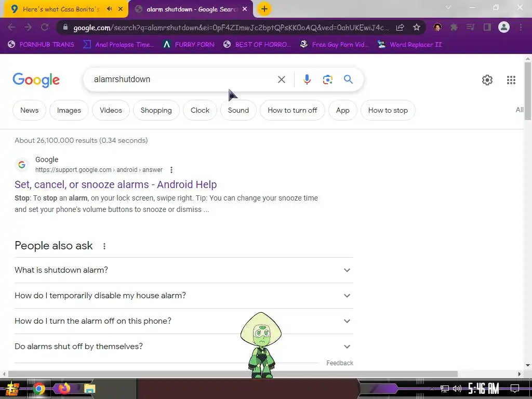Viewport: 532px width, 399px height.
Task: Expand "Do alarms shut off by themselves?"
Action: [x=184, y=347]
